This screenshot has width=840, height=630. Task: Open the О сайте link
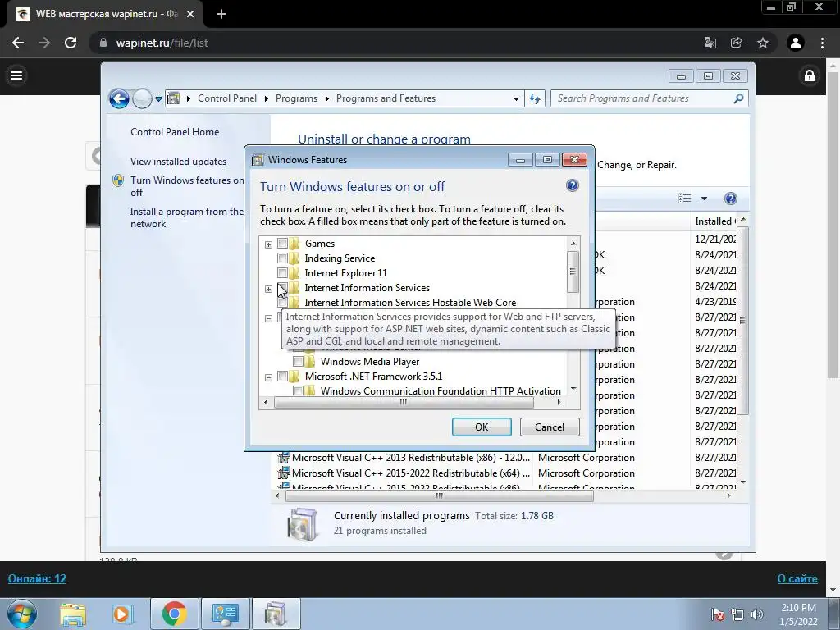point(797,578)
